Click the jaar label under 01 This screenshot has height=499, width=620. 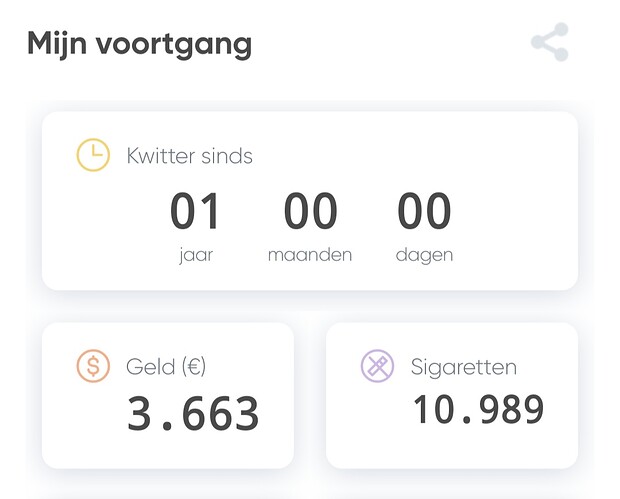coord(196,255)
